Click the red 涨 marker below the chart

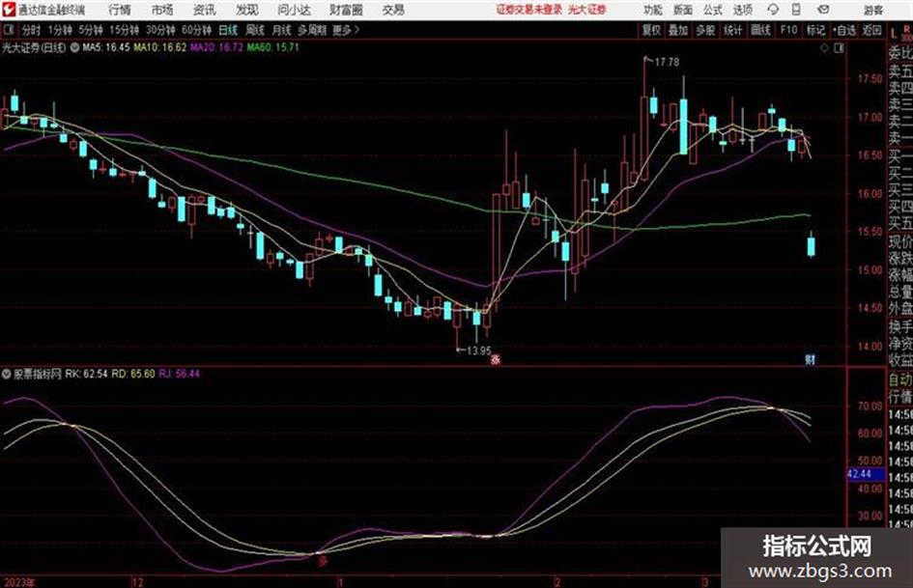tap(496, 359)
